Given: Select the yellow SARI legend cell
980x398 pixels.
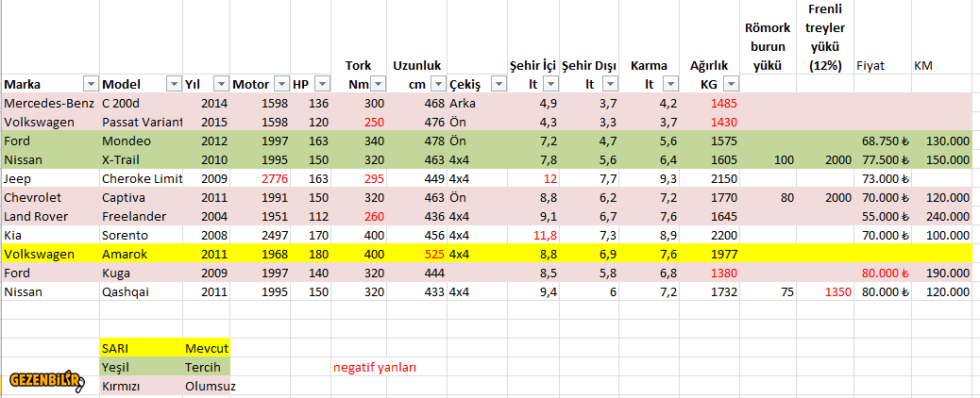Looking at the screenshot, I should (142, 348).
